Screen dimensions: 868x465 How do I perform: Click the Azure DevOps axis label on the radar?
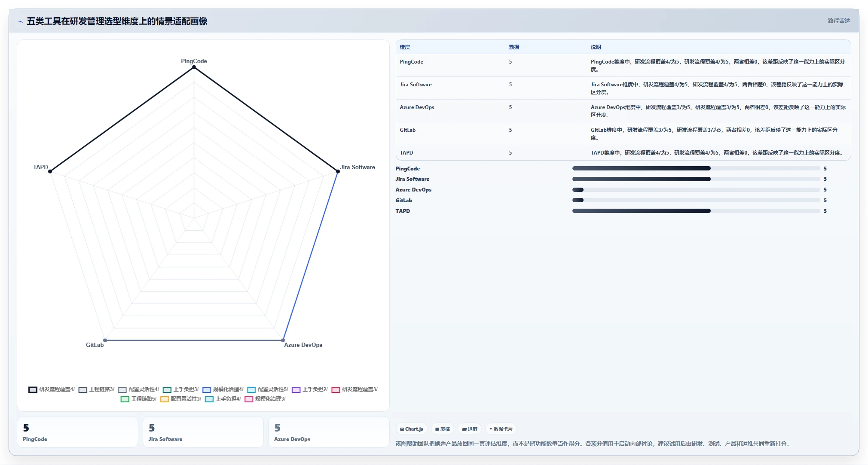[303, 345]
